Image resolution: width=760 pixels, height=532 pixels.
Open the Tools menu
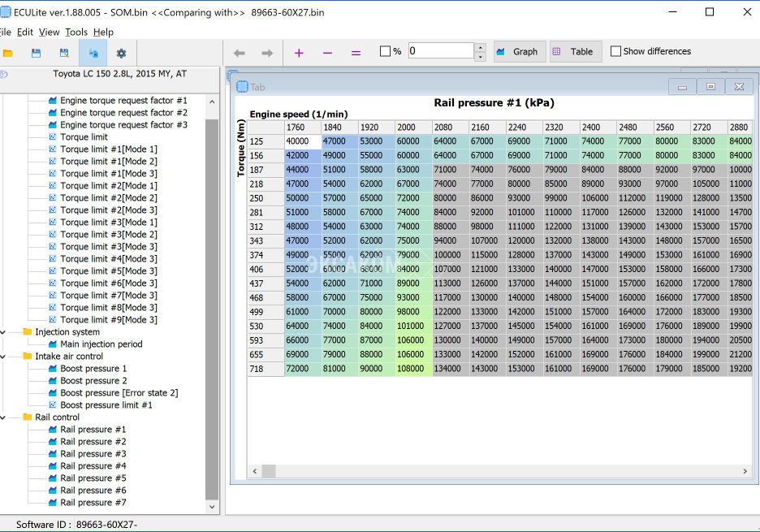(76, 32)
